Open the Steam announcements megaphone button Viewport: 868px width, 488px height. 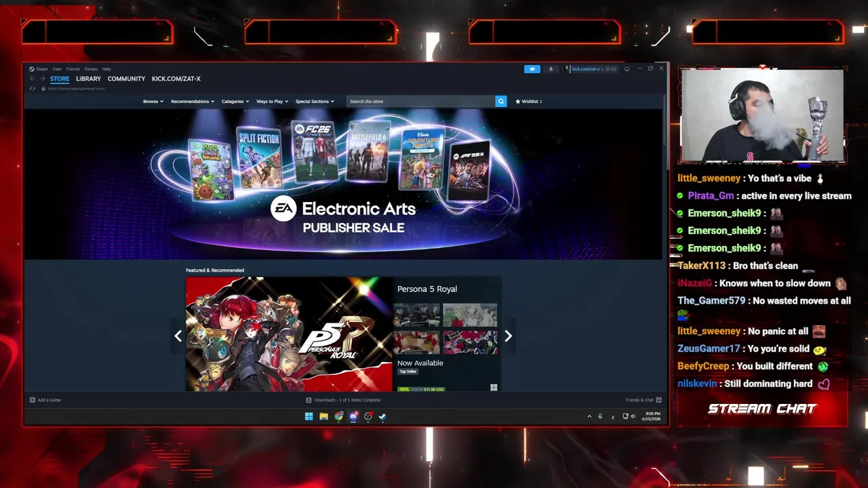[x=532, y=68]
